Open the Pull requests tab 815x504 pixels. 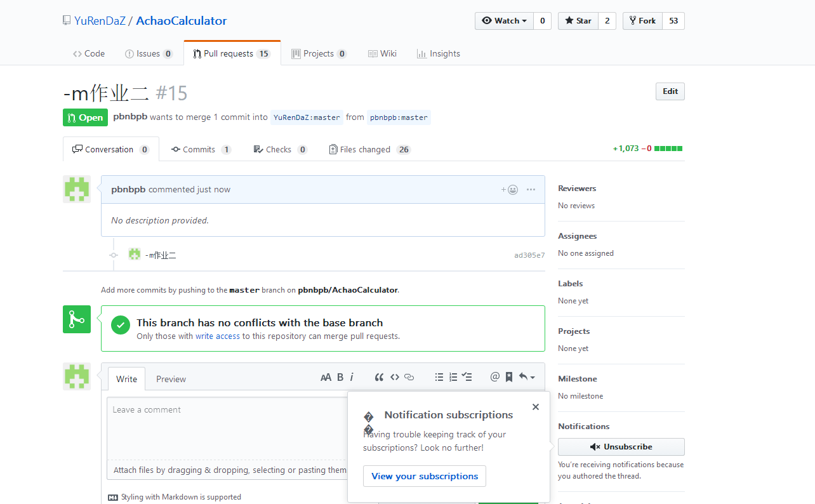[232, 53]
